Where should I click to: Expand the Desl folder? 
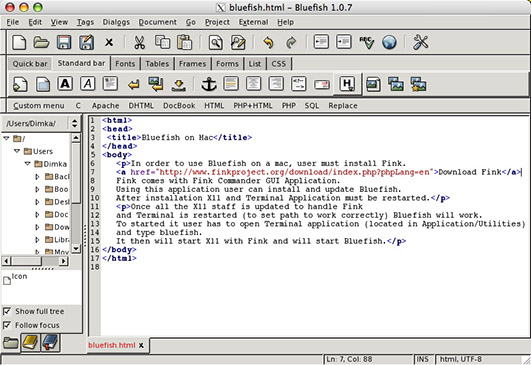[x=37, y=202]
